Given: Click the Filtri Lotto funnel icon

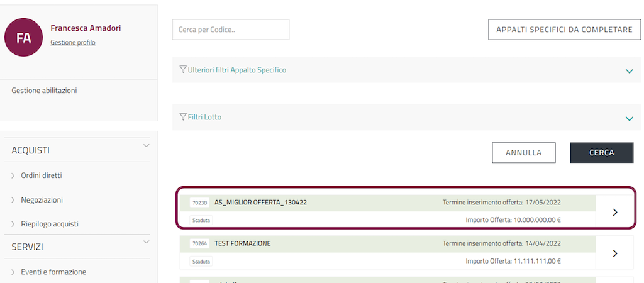Looking at the screenshot, I should tap(183, 117).
